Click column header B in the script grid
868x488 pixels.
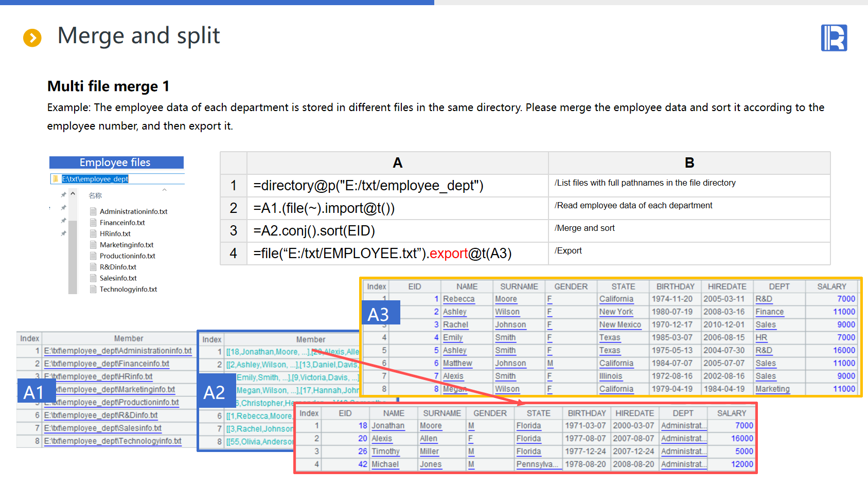689,163
